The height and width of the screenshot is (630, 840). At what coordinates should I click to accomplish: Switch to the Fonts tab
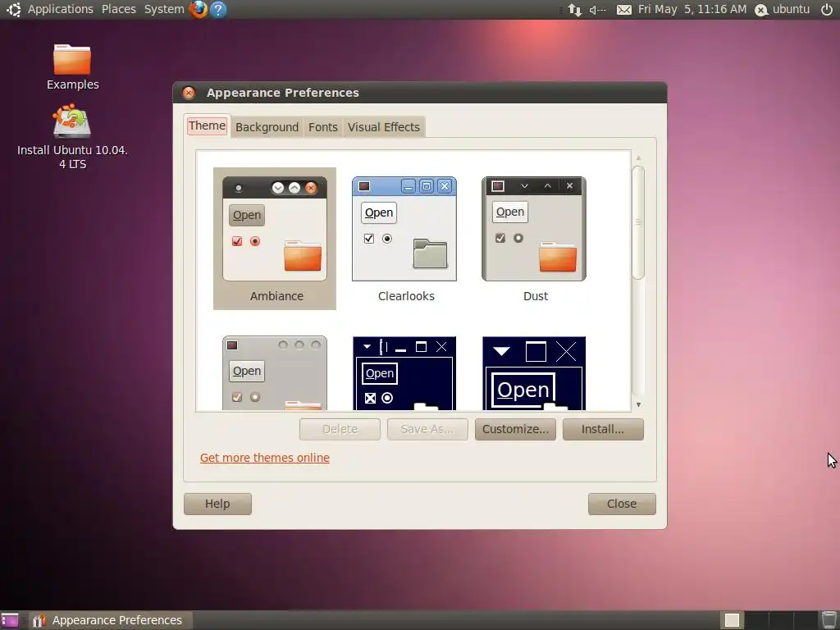coord(323,127)
